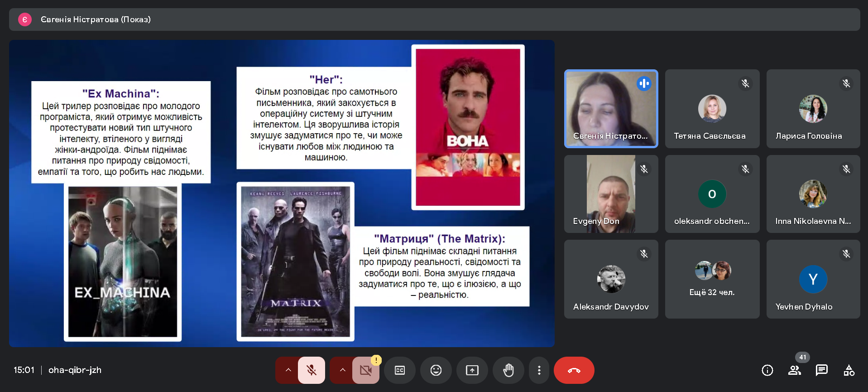Select Лариса Головіна's participant tile
Screen dimensions: 868x392
(x=813, y=109)
